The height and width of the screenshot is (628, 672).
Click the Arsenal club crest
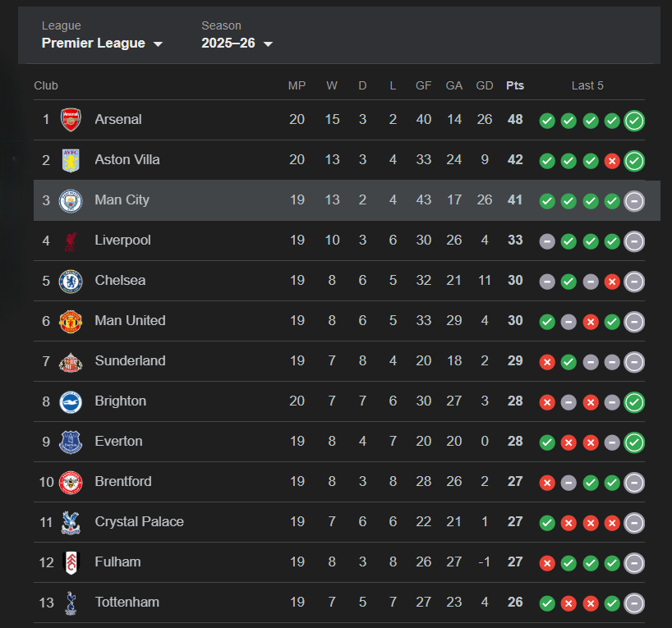pos(71,120)
